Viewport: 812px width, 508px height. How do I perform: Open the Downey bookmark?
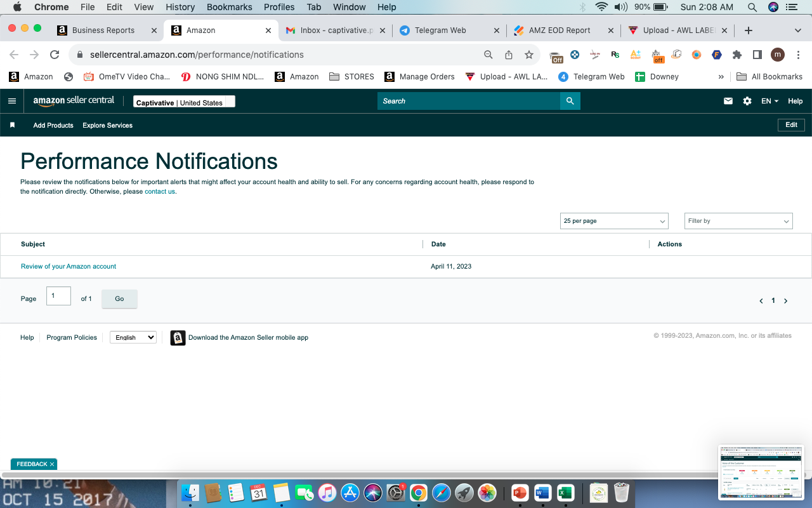[x=657, y=77]
